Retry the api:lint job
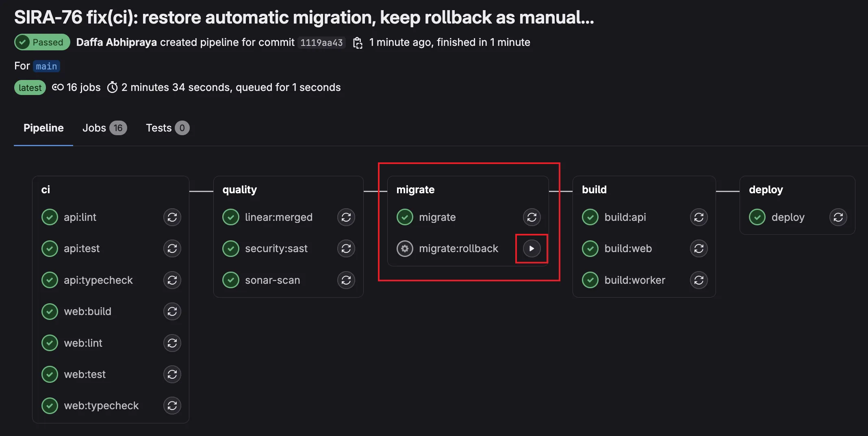This screenshot has width=868, height=436. coord(172,217)
